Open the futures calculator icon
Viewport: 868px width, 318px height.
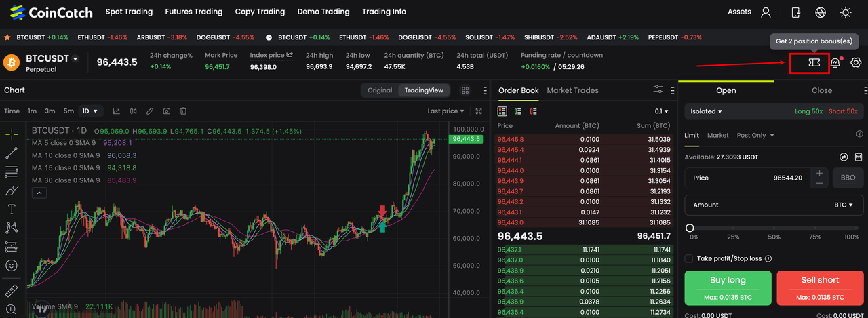point(859,157)
